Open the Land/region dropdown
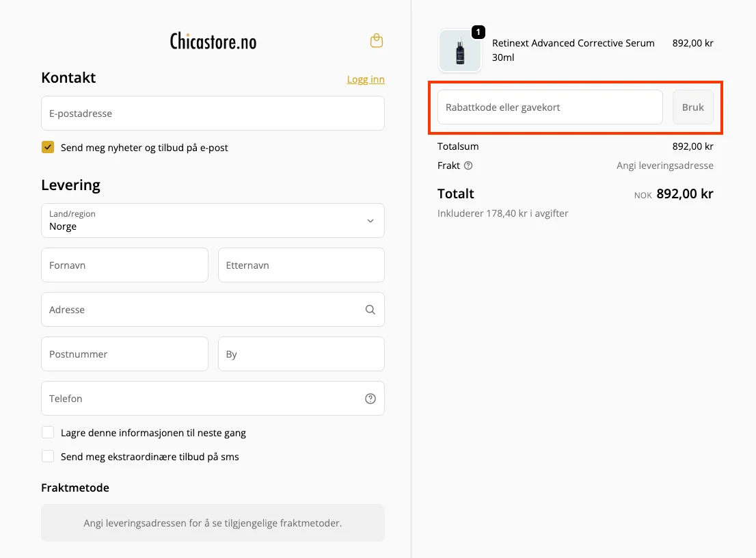756x558 pixels. 213,220
